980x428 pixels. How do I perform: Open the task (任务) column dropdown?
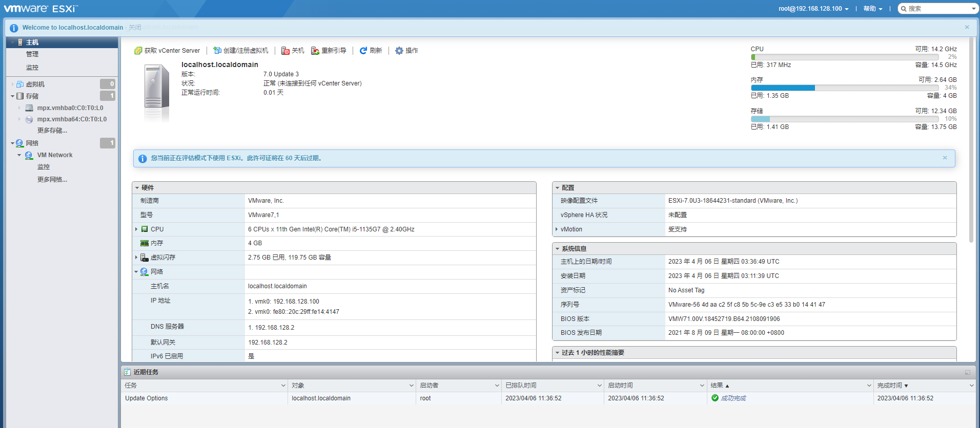click(x=283, y=386)
